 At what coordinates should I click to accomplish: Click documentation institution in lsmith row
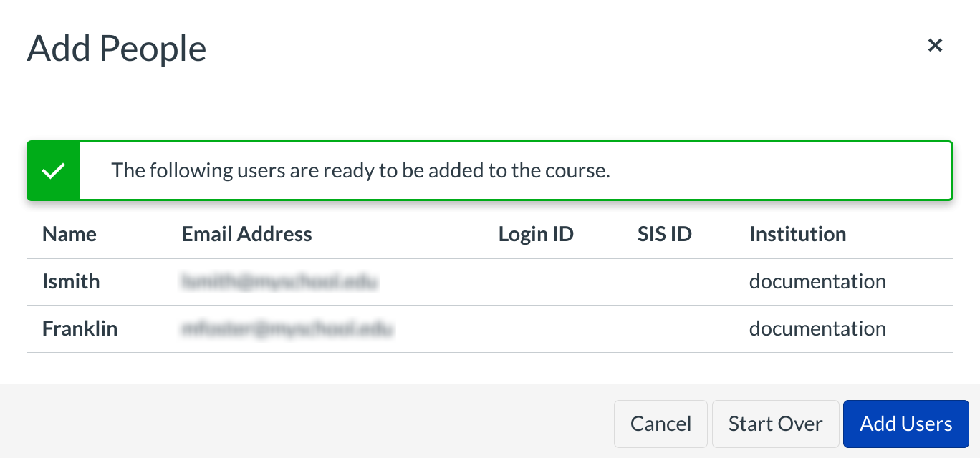point(817,281)
